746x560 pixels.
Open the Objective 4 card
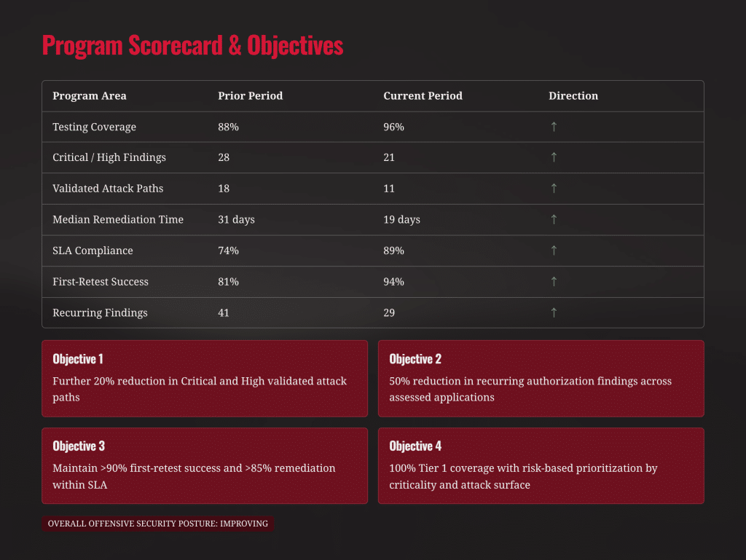(541, 466)
